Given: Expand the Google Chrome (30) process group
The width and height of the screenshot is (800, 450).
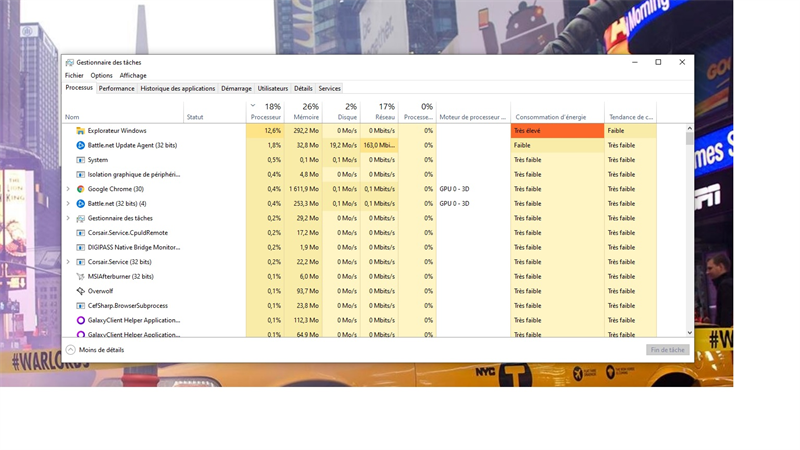Looking at the screenshot, I should pos(68,189).
